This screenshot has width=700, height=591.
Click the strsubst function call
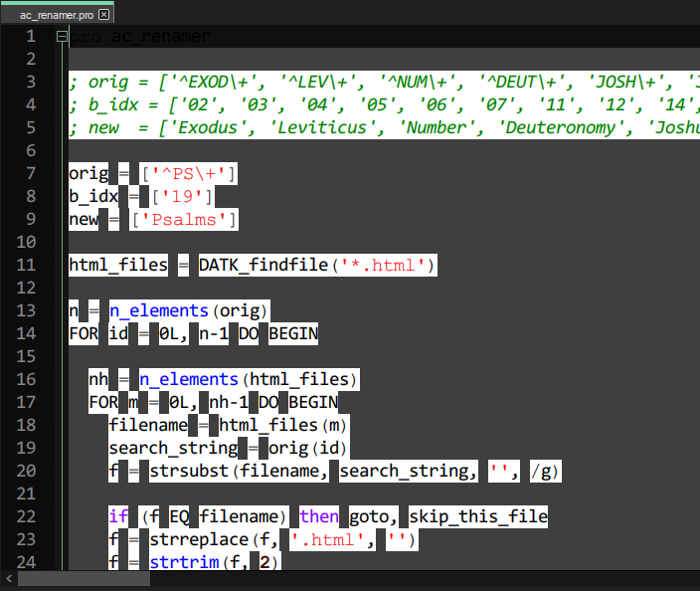point(189,472)
